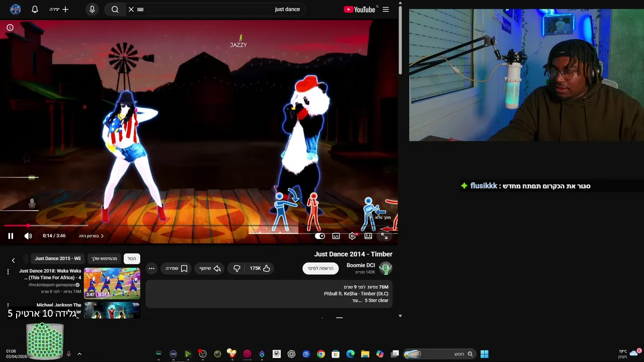Viewport: 644px width, 362px height.
Task: Open the green play-arrow app in taskbar
Action: pos(188,354)
